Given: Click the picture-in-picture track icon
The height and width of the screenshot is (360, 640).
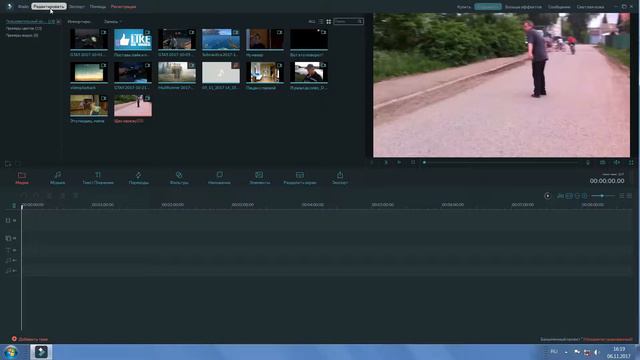Looking at the screenshot, I should [8, 238].
